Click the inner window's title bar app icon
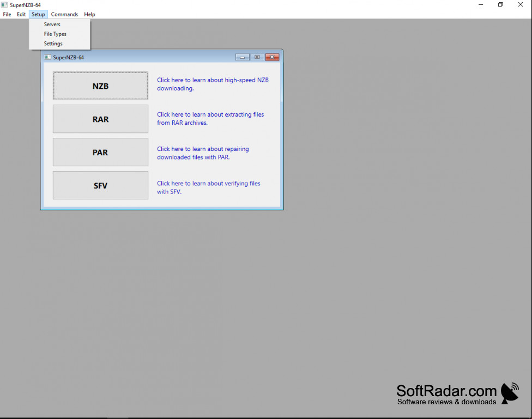This screenshot has width=532, height=419. pyautogui.click(x=48, y=57)
